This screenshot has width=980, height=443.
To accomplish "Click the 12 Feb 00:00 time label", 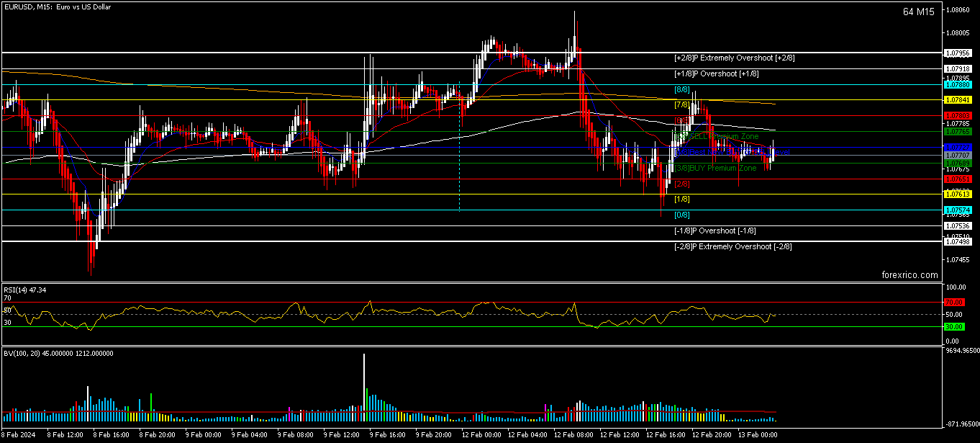I will [482, 435].
